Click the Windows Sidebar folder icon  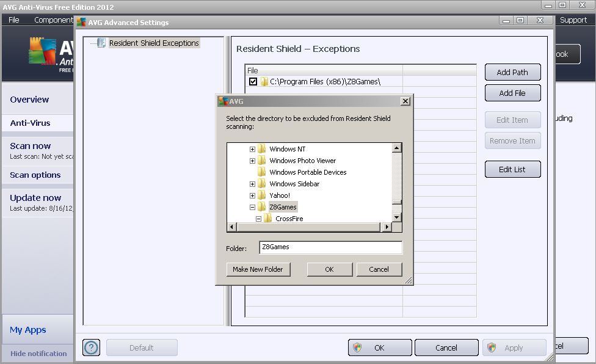[x=261, y=183]
